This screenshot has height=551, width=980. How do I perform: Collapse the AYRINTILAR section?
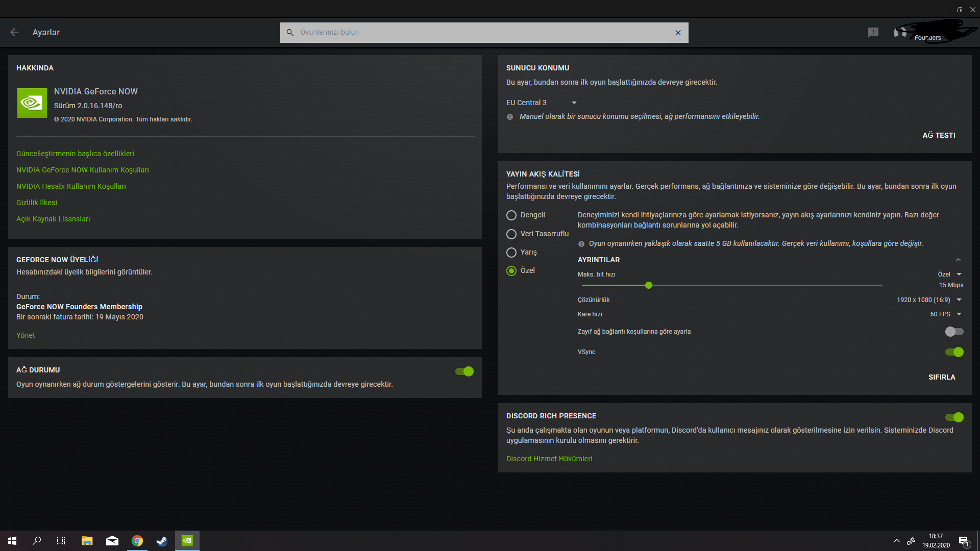(x=958, y=260)
